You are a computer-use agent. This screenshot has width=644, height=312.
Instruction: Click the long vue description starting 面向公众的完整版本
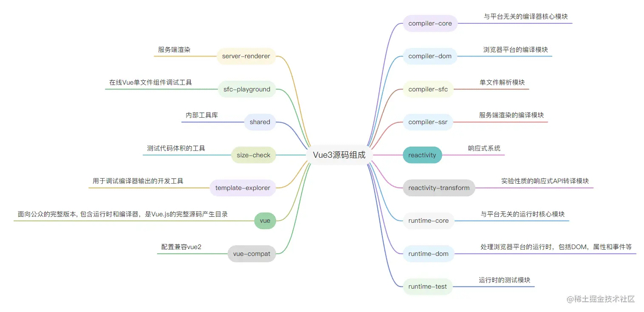(123, 214)
